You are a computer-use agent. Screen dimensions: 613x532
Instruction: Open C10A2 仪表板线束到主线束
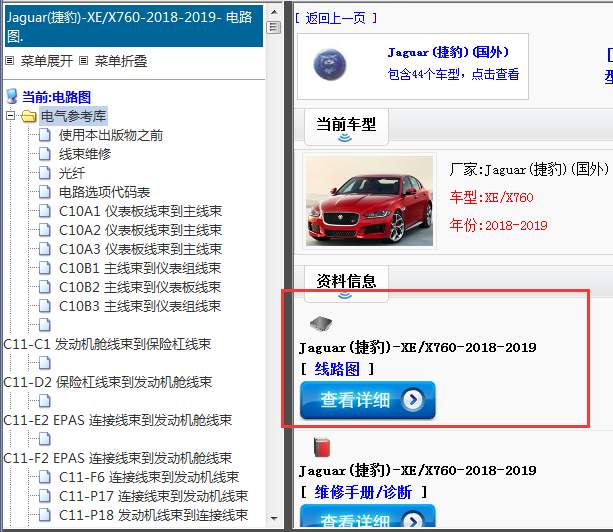pos(140,230)
